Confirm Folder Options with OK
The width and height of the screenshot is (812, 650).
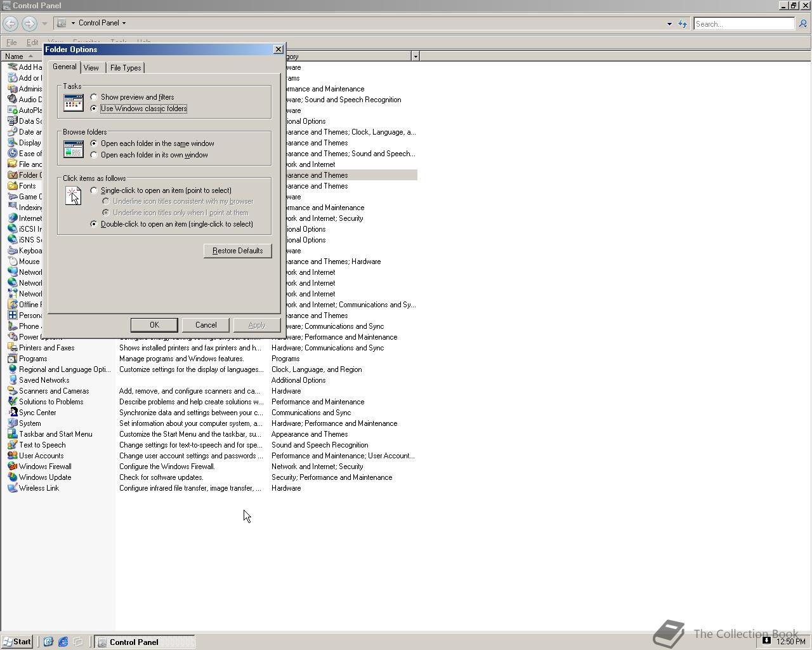154,325
